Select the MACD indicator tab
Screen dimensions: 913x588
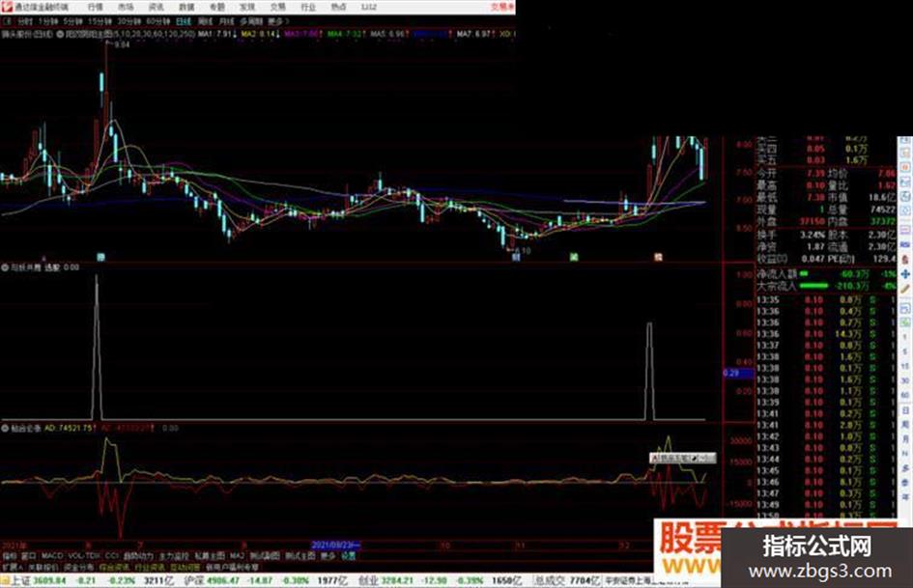tap(52, 556)
